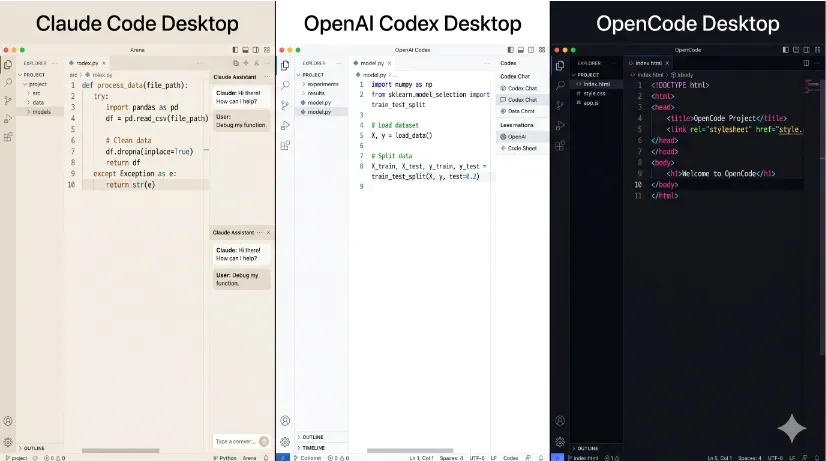Expand OUTLINE section in OpenCode sidebar
This screenshot has width=826, height=461.
click(x=596, y=448)
